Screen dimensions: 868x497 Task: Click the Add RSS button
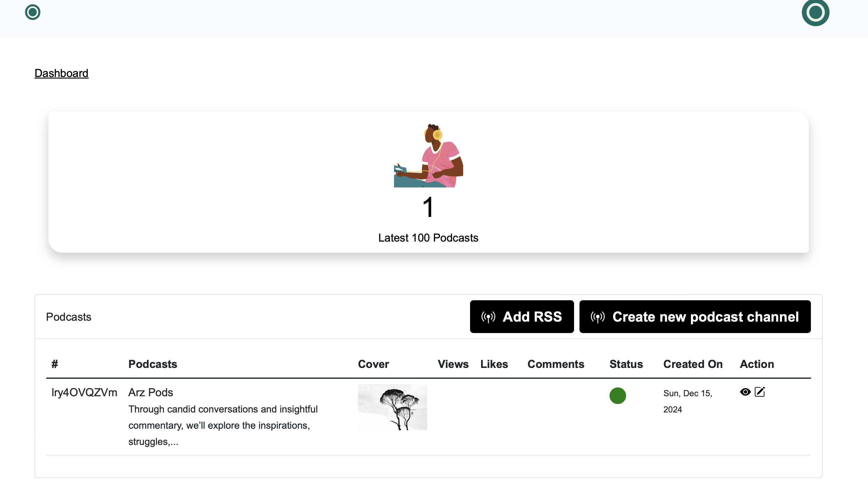(522, 316)
